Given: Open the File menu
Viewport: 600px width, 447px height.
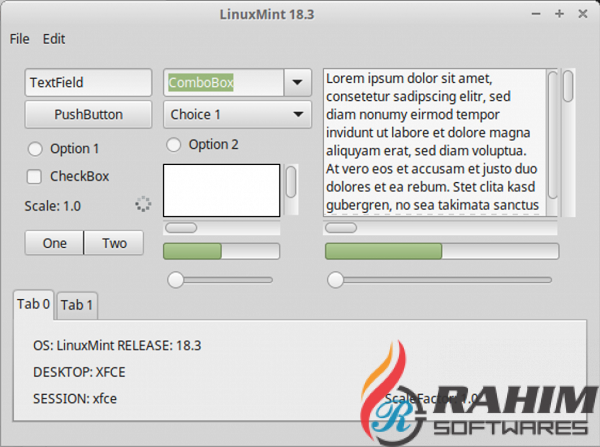Looking at the screenshot, I should coord(20,39).
